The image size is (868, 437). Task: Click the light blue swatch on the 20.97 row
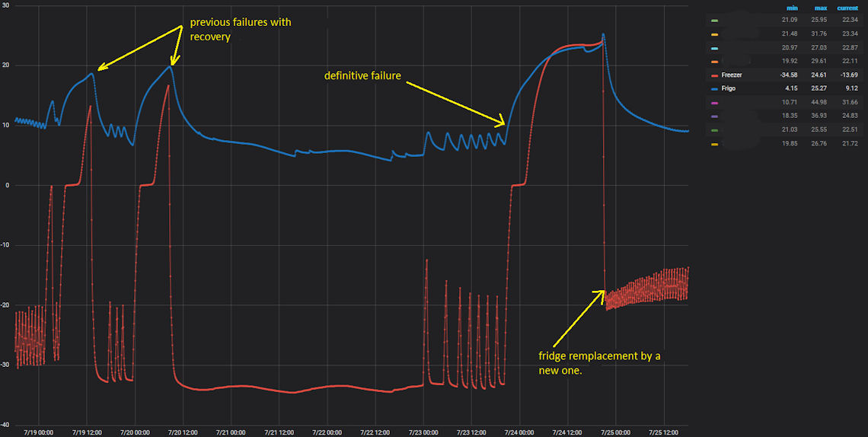tap(714, 48)
